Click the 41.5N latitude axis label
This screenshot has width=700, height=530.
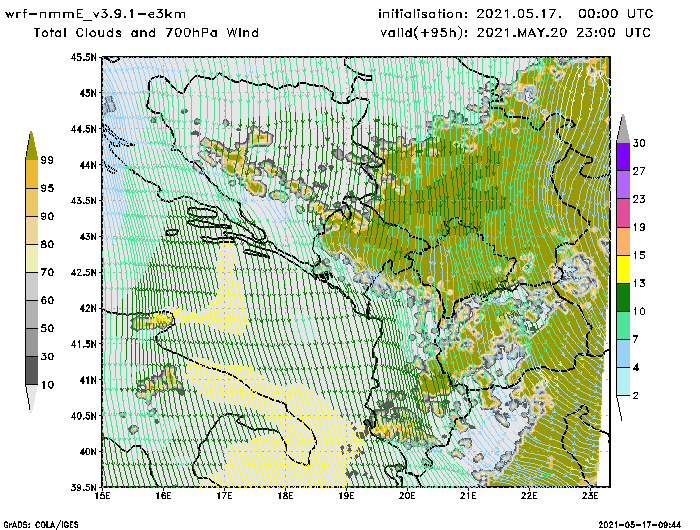click(x=83, y=344)
